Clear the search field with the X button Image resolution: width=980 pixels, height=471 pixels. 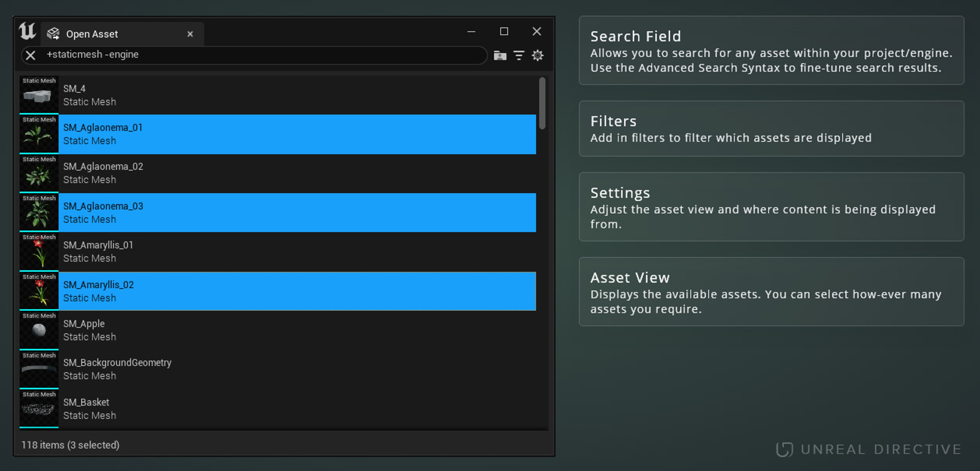30,55
